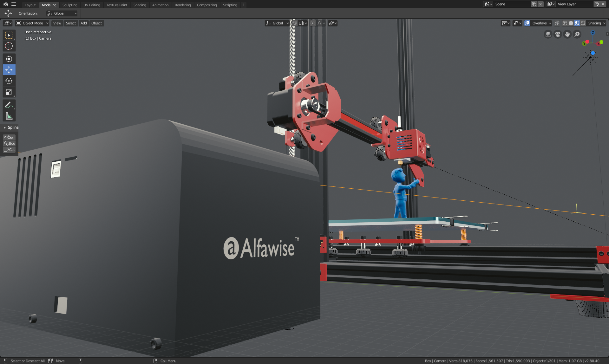Switch to the Sculpting workspace tab
Screen dimensions: 609x364
click(70, 5)
